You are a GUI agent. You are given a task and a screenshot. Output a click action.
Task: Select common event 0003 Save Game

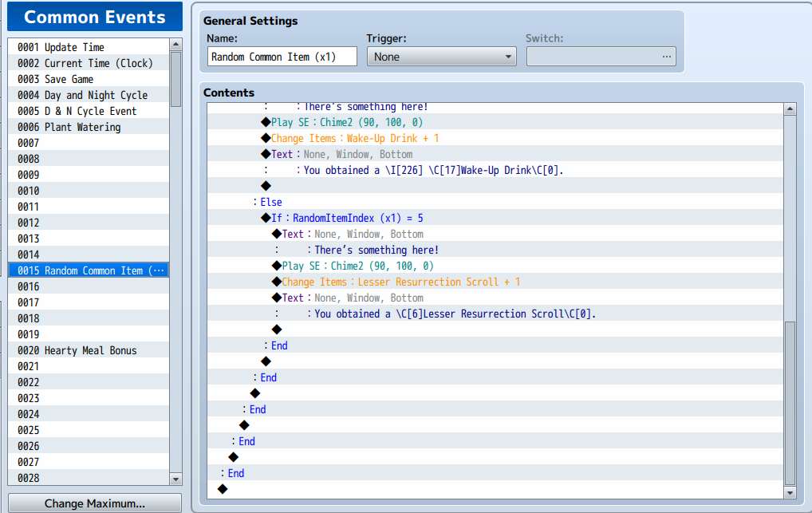click(89, 79)
